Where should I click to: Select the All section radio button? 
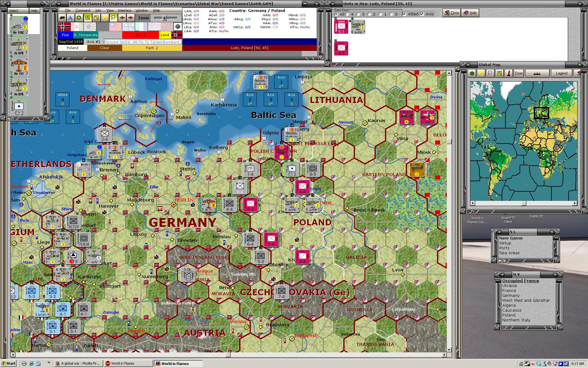tap(336, 14)
